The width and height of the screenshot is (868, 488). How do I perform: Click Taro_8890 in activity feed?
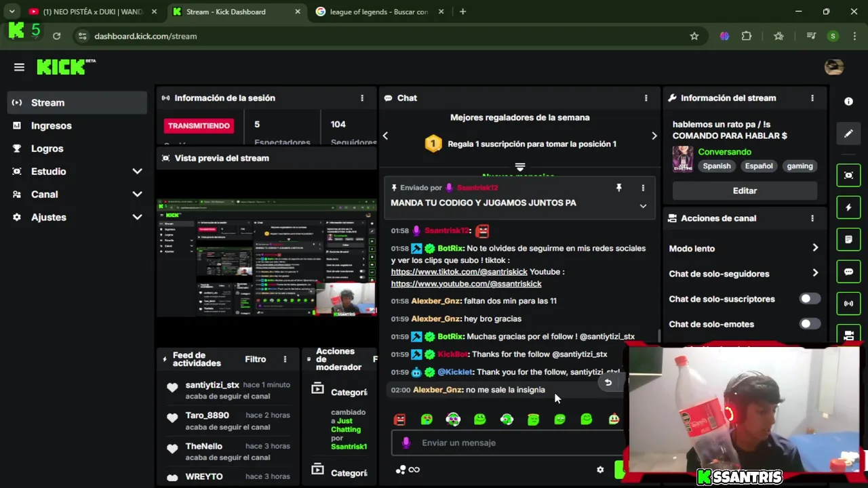point(207,415)
